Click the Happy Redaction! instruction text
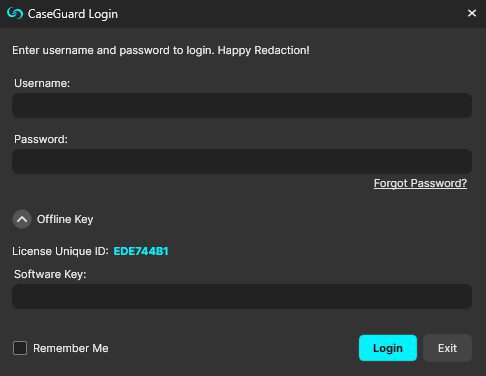Screen dimensions: 486x376 (263, 50)
